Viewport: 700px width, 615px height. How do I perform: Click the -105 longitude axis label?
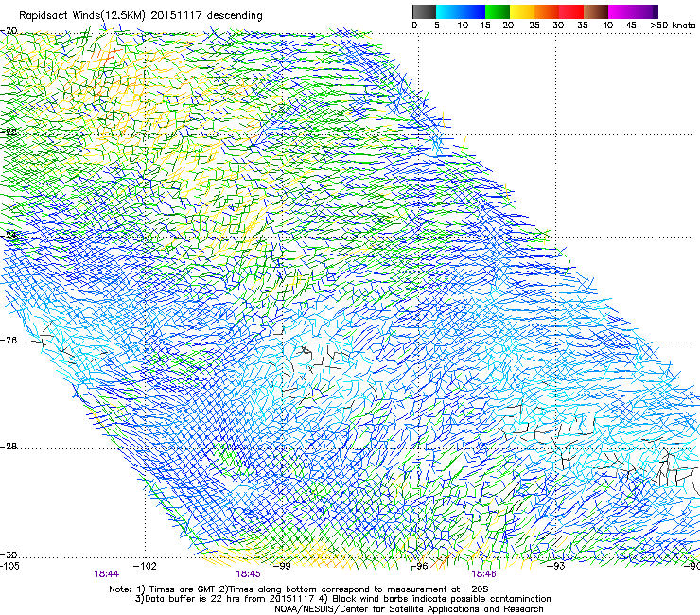click(x=9, y=566)
